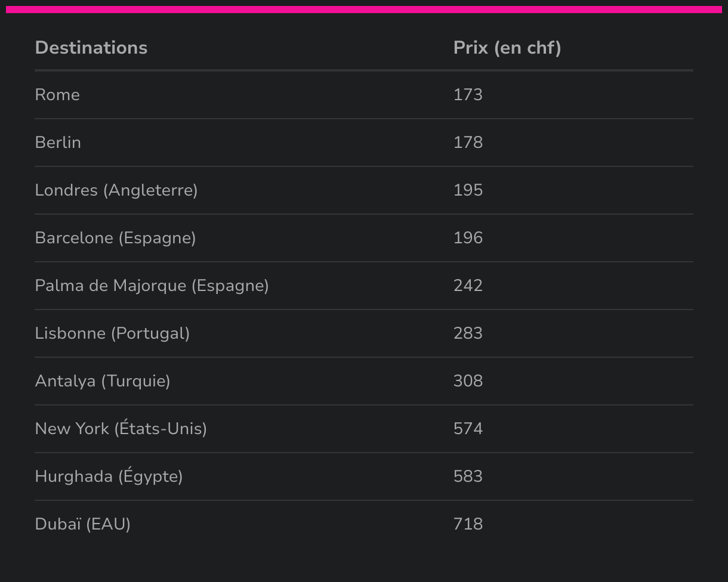
Task: Select Palma de Majorque (Espagne) entry
Action: (x=152, y=286)
